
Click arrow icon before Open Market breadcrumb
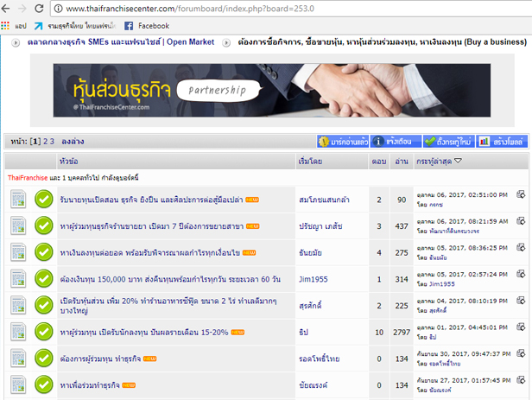tap(16, 42)
